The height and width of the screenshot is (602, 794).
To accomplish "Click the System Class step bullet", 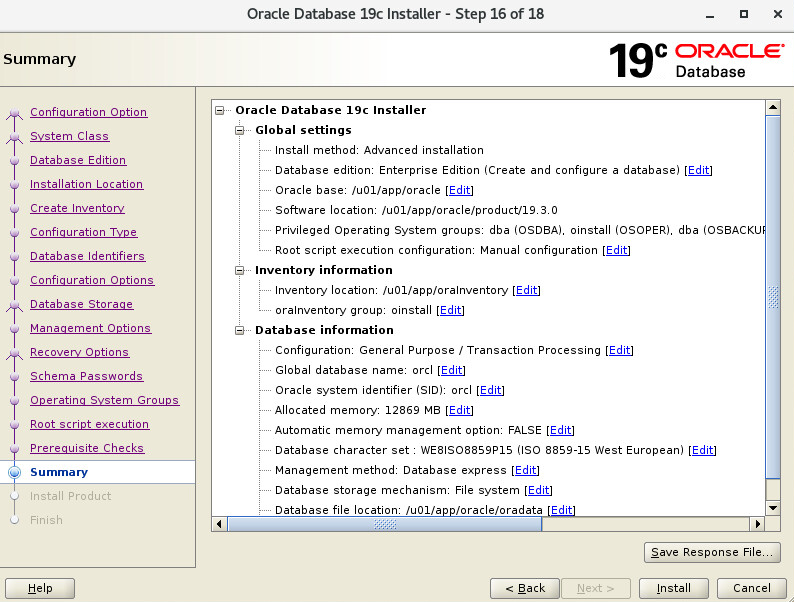I will [x=15, y=137].
